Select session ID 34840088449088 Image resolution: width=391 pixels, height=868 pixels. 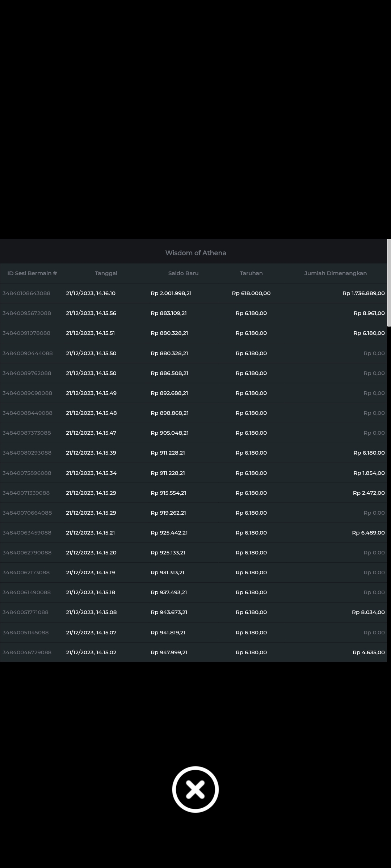[28, 413]
